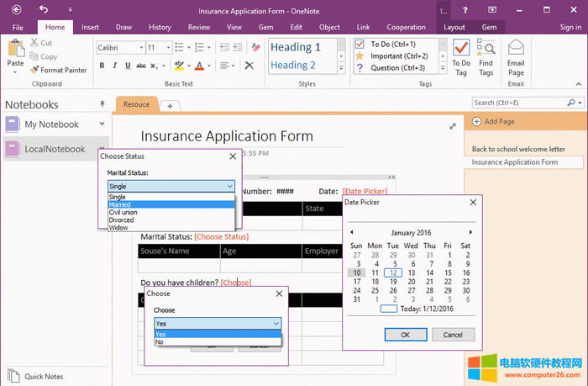Select the Question (Ctrl+3) tag
588x386 pixels.
click(360, 67)
